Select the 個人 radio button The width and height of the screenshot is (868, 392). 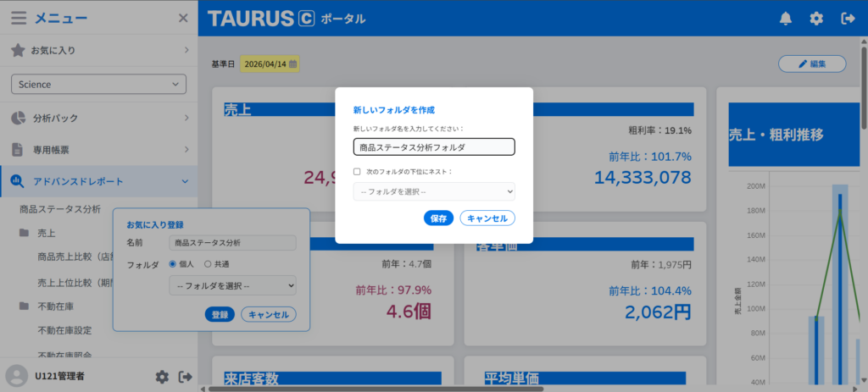click(x=172, y=264)
